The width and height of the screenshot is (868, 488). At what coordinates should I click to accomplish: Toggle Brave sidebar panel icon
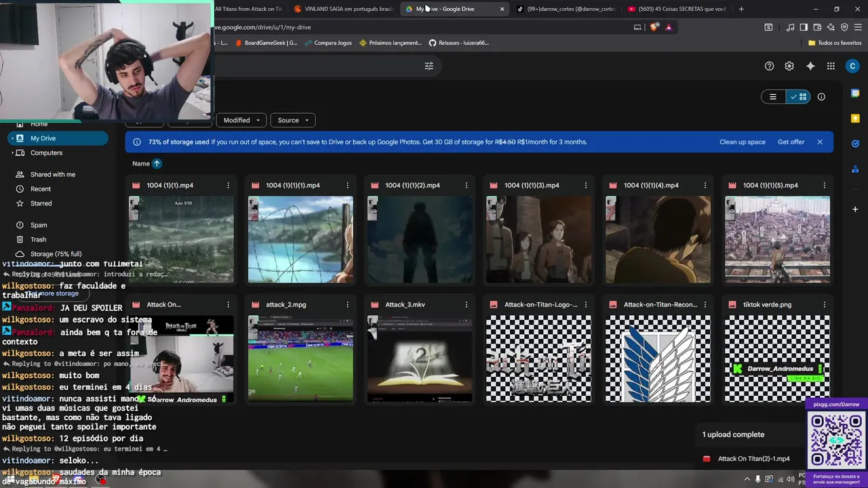(804, 27)
